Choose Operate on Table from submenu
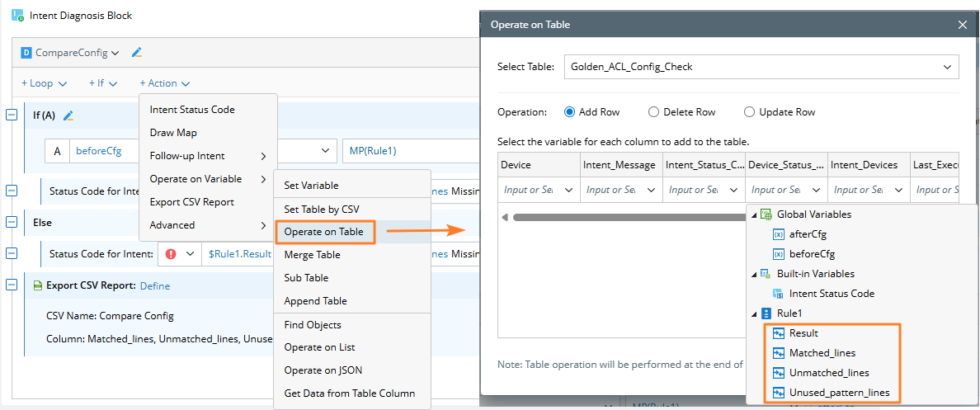This screenshot has width=980, height=410. tap(323, 232)
